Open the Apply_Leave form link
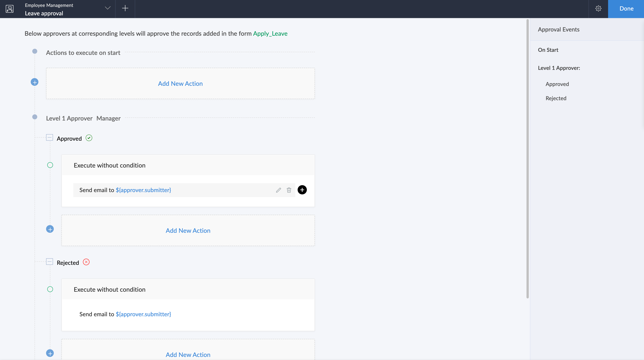Viewport: 644px width, 360px height. click(270, 33)
